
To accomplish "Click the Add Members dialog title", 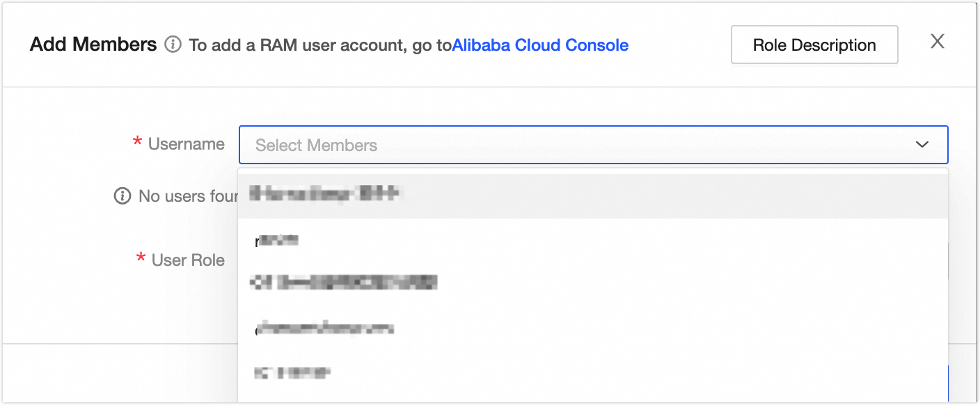I will (x=93, y=45).
